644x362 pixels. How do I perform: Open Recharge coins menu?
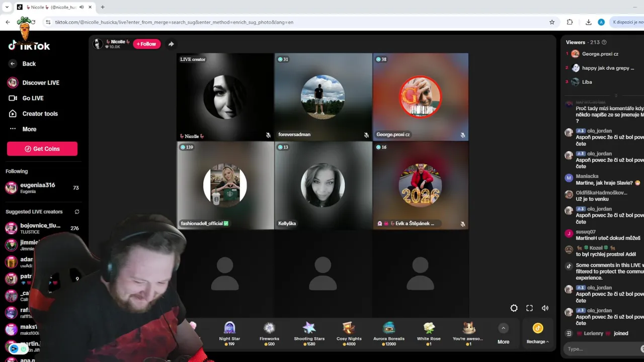[x=538, y=333]
